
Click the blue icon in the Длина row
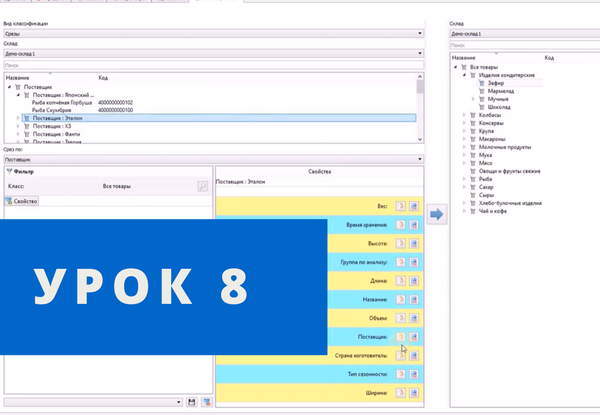click(x=414, y=281)
